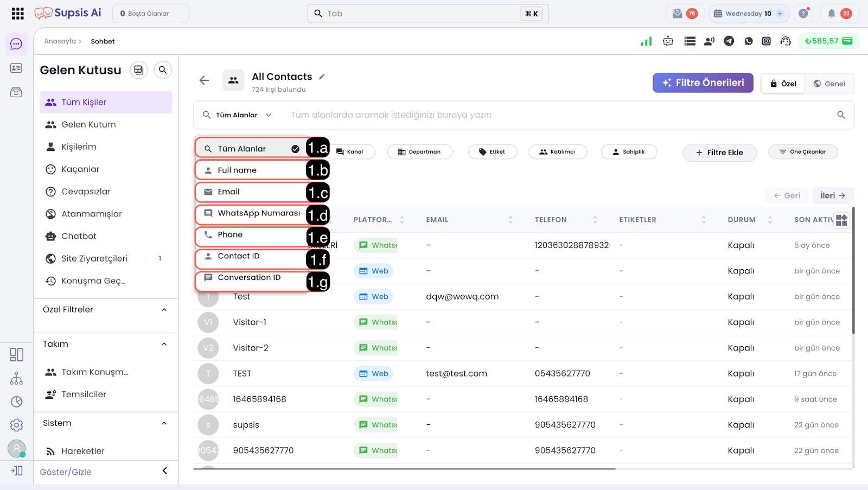
Task: Click the back arrow beside All Contacts
Action: (x=204, y=80)
